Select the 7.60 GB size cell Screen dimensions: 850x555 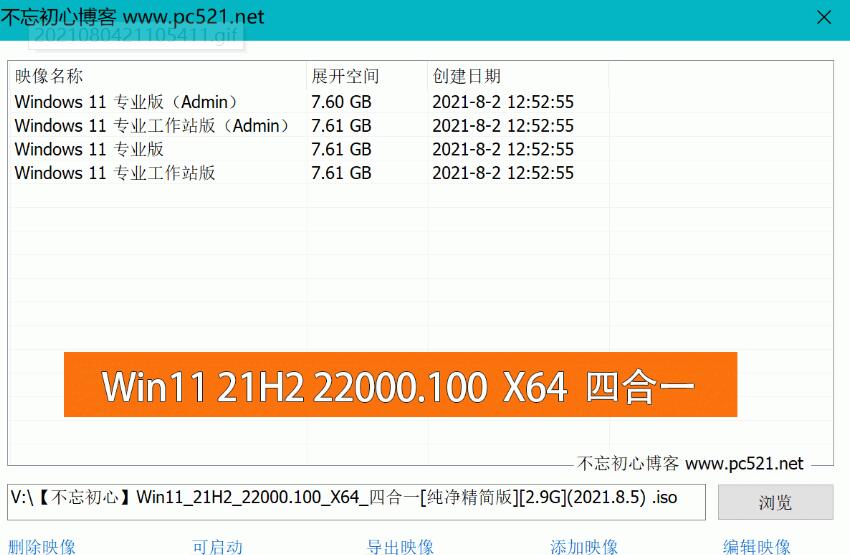341,102
